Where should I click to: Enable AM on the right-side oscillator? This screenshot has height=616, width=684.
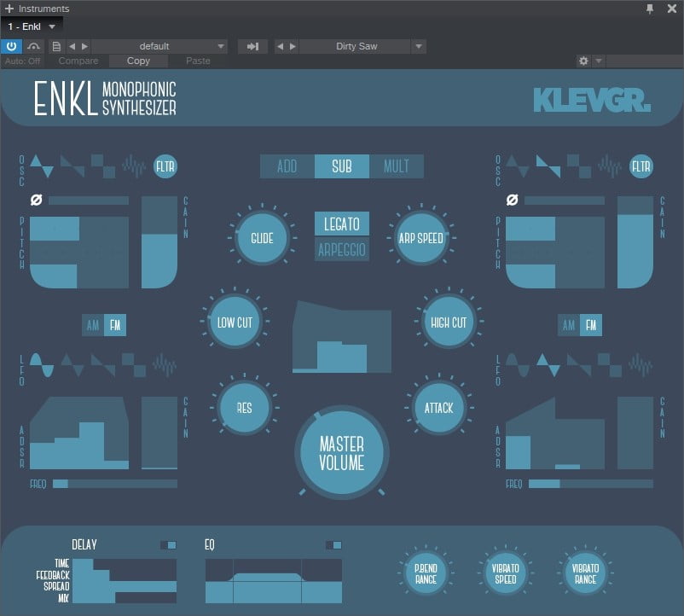(569, 325)
